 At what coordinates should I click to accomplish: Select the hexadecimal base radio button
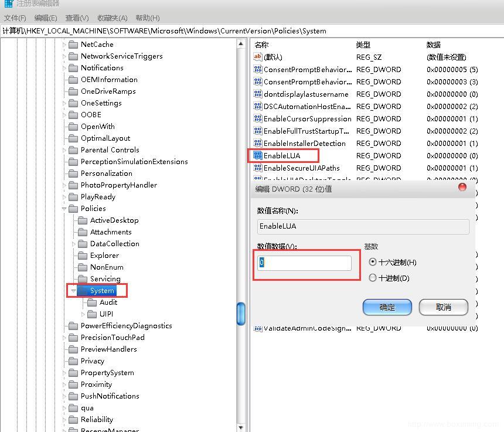point(373,262)
